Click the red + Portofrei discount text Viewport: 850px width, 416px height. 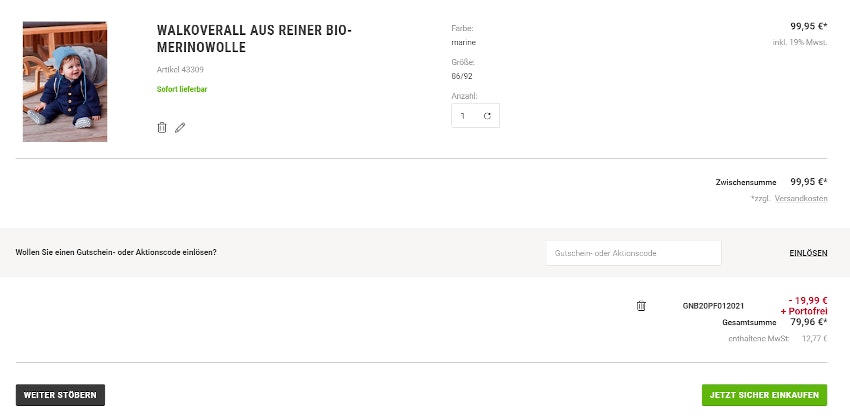pyautogui.click(x=804, y=311)
